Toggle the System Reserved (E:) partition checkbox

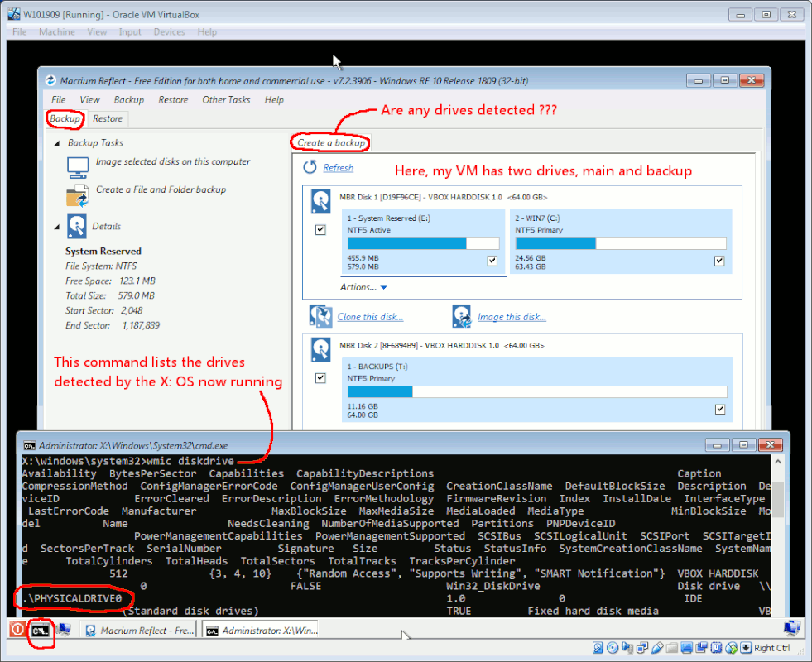point(492,261)
